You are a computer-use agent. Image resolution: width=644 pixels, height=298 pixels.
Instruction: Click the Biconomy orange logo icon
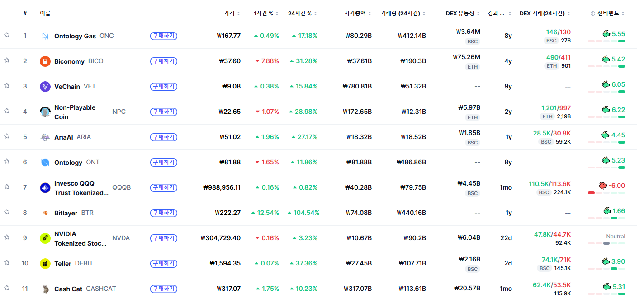pos(45,61)
